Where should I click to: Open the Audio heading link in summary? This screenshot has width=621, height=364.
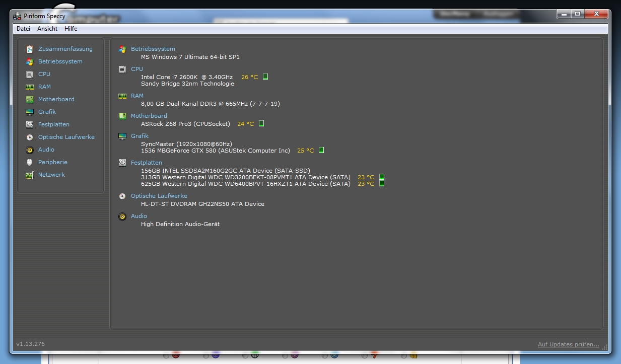[x=139, y=216]
